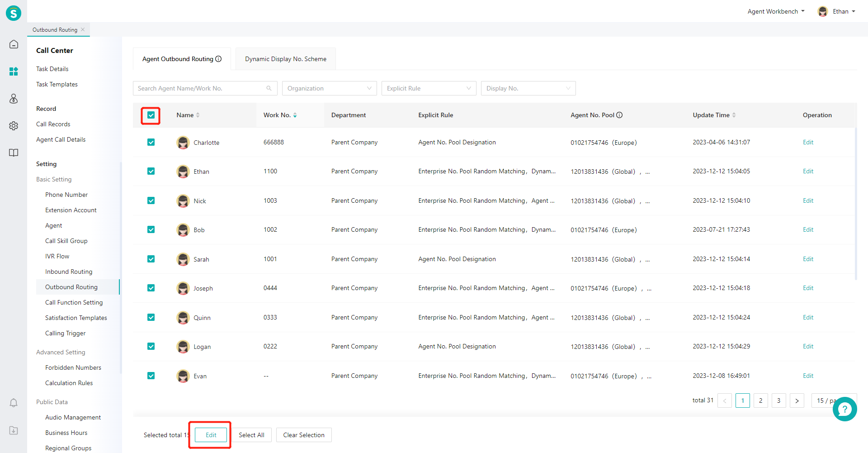This screenshot has height=453, width=868.
Task: Open the download icon at sidebar bottom
Action: coord(14,430)
